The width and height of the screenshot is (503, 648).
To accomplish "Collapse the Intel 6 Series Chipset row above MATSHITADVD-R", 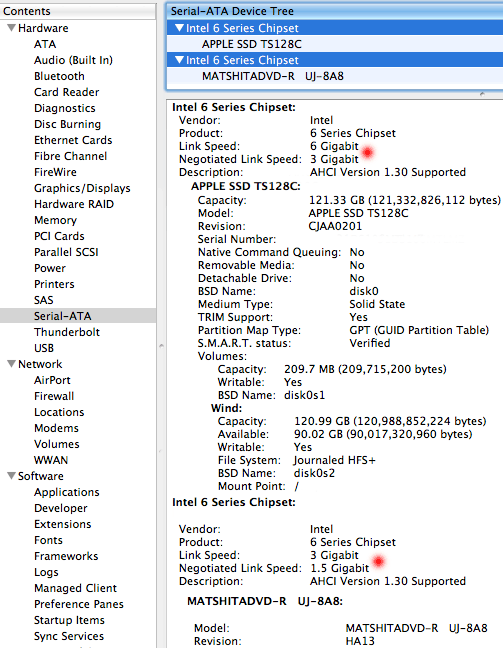I will point(179,60).
